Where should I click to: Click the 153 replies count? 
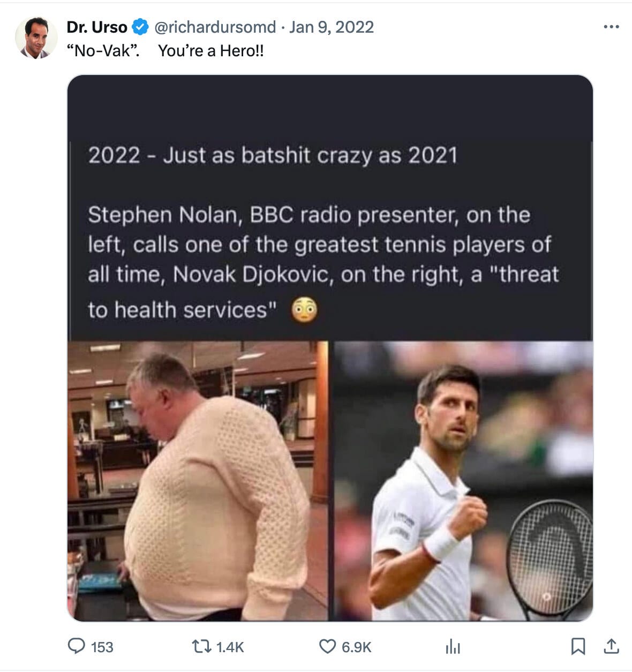click(x=102, y=647)
